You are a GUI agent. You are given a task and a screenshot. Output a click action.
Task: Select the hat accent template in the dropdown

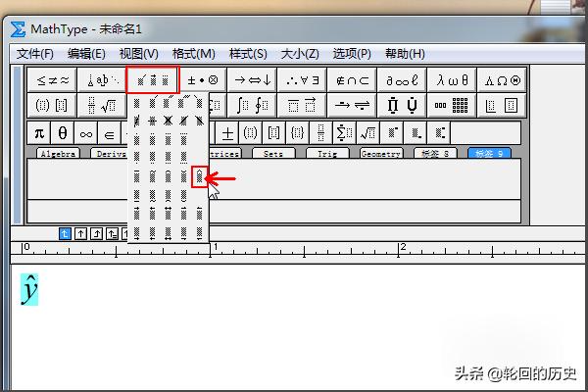[199, 176]
